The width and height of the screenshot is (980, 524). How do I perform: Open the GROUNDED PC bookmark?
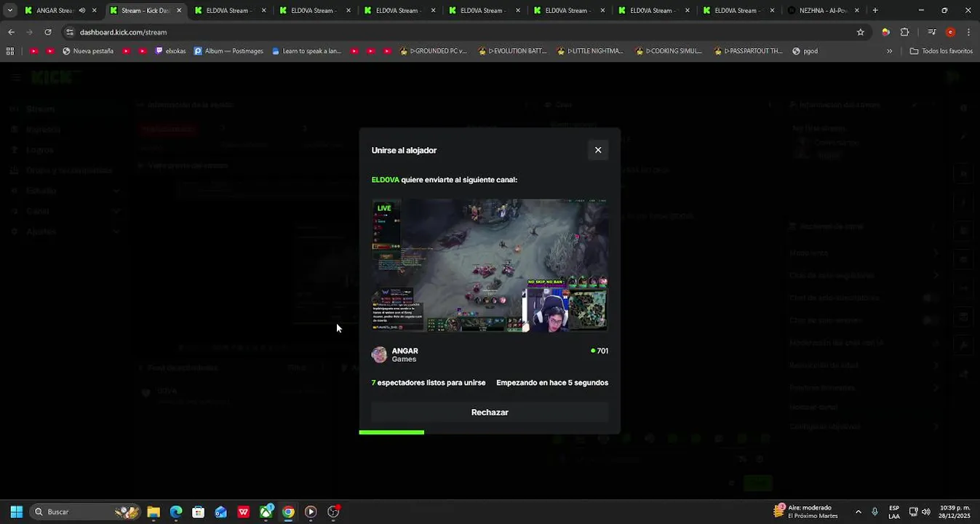[433, 51]
